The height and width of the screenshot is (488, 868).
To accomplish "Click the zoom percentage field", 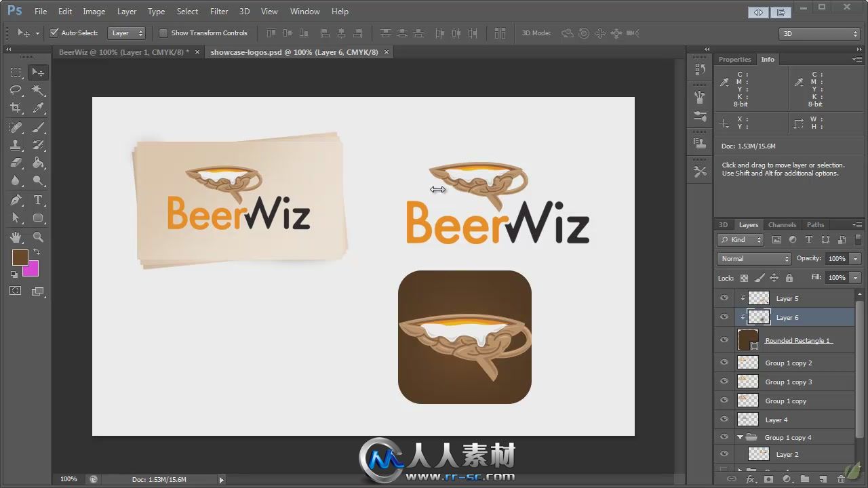I will 68,479.
